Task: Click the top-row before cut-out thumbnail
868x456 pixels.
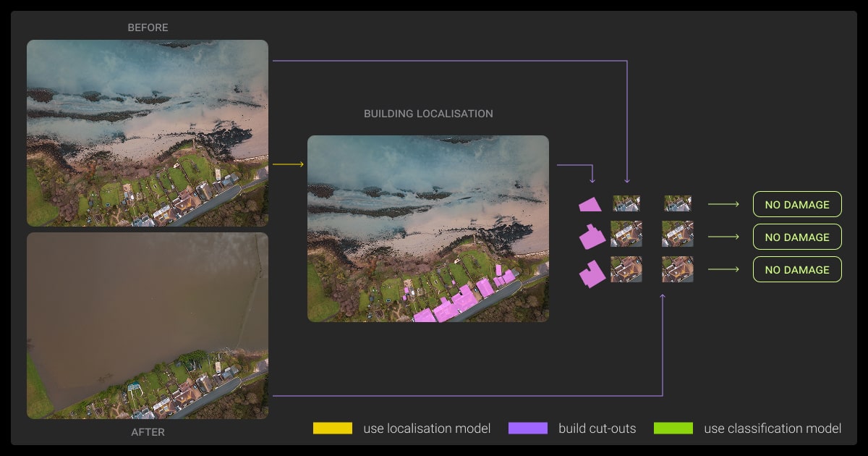Action: pyautogui.click(x=626, y=204)
